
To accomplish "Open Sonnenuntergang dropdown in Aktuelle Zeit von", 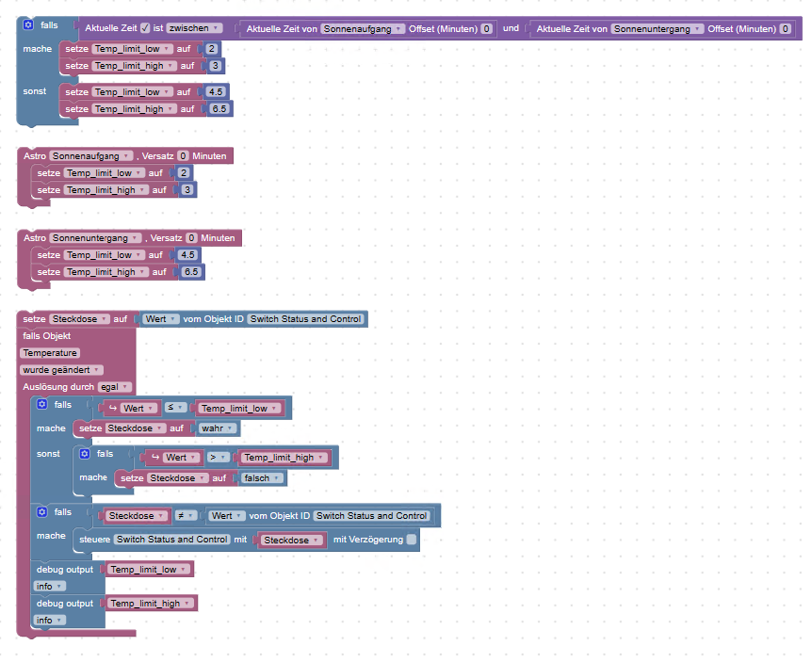I will (x=657, y=29).
